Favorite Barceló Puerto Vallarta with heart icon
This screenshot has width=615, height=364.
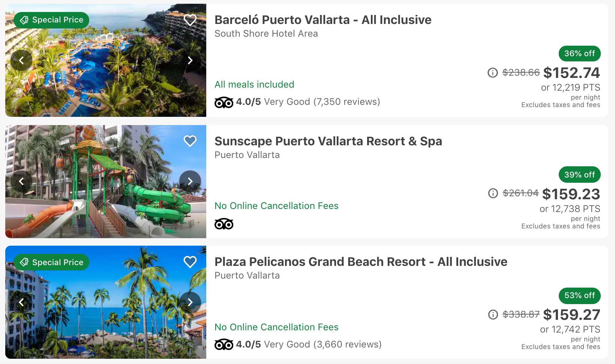coord(190,20)
